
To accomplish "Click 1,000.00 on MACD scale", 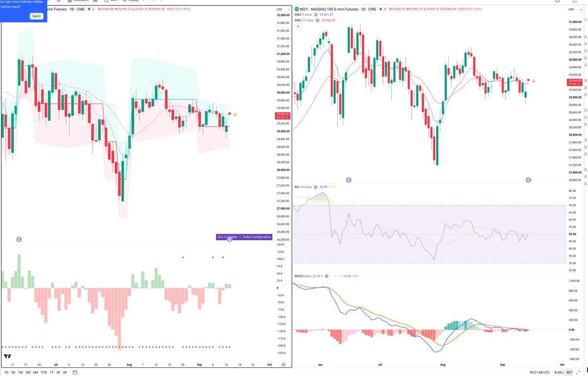I will pos(574,281).
